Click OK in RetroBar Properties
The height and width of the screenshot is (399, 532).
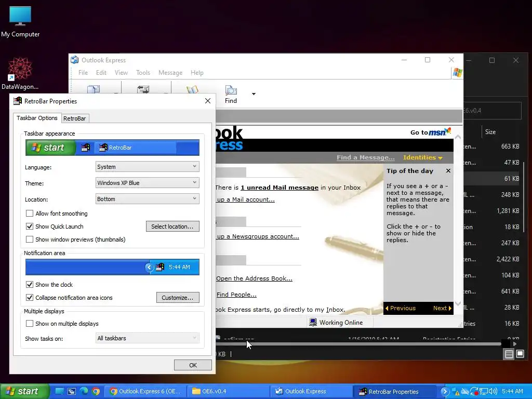193,365
